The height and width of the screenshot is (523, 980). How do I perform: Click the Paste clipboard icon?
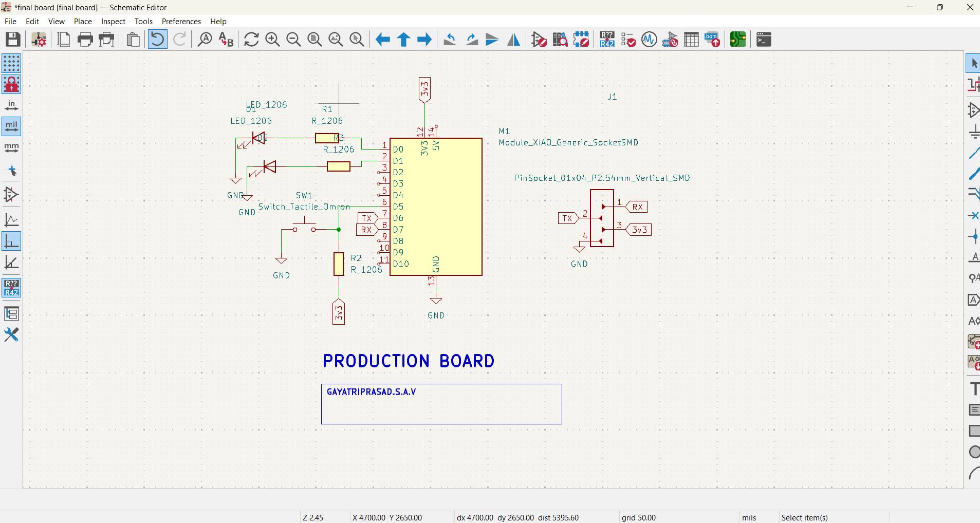pos(133,40)
